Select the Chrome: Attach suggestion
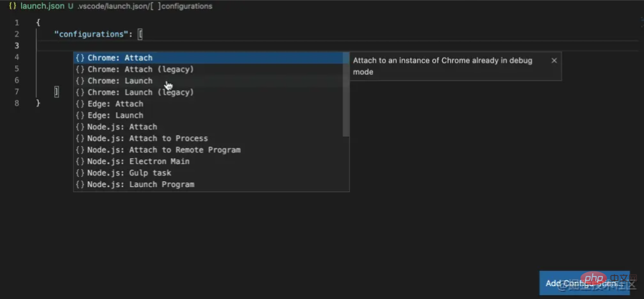Image resolution: width=644 pixels, height=299 pixels. pyautogui.click(x=120, y=58)
